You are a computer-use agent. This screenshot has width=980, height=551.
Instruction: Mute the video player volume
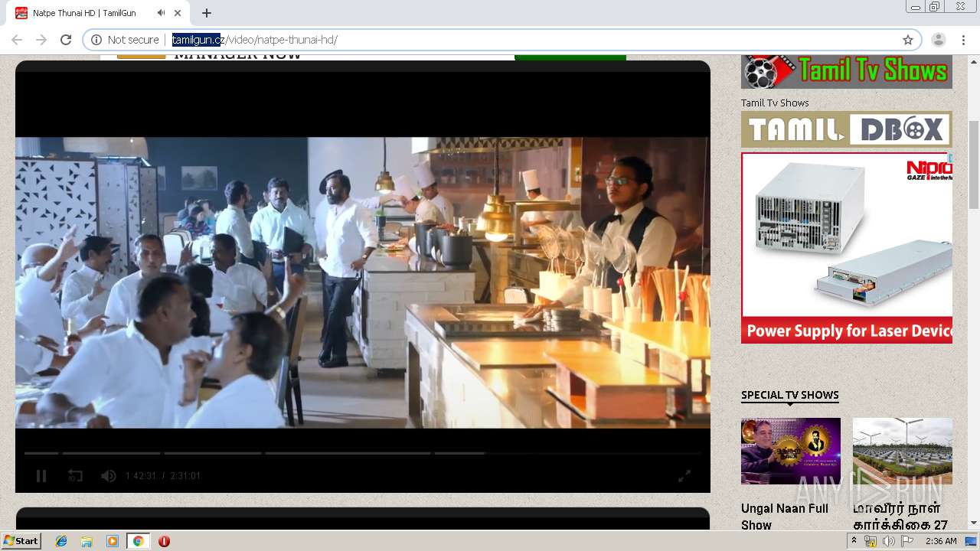tap(109, 476)
